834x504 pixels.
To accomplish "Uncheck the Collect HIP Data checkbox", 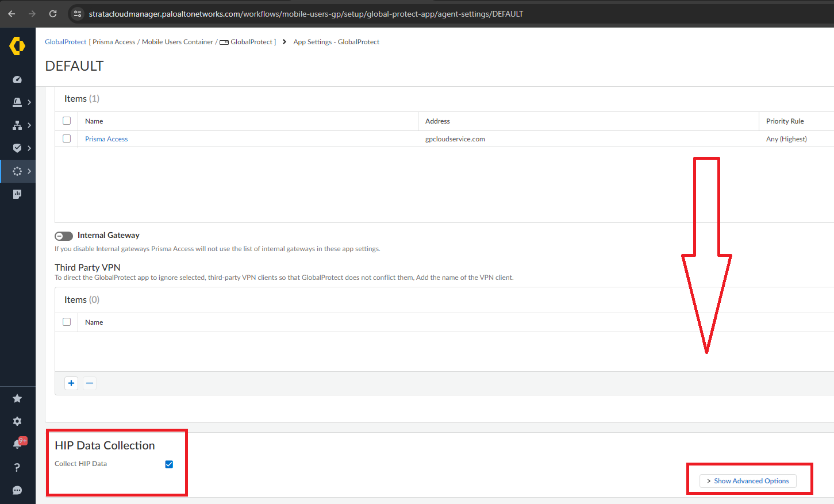I will [169, 464].
